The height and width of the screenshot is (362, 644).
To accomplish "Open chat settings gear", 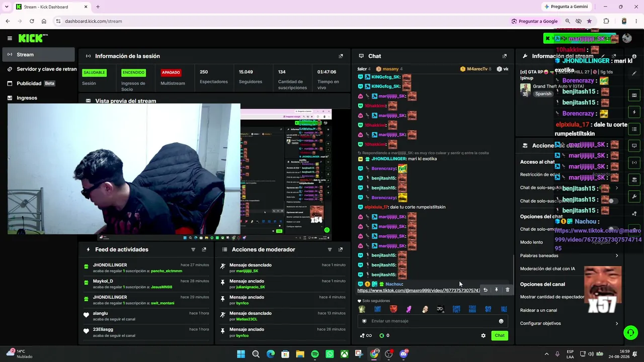I will click(x=484, y=335).
